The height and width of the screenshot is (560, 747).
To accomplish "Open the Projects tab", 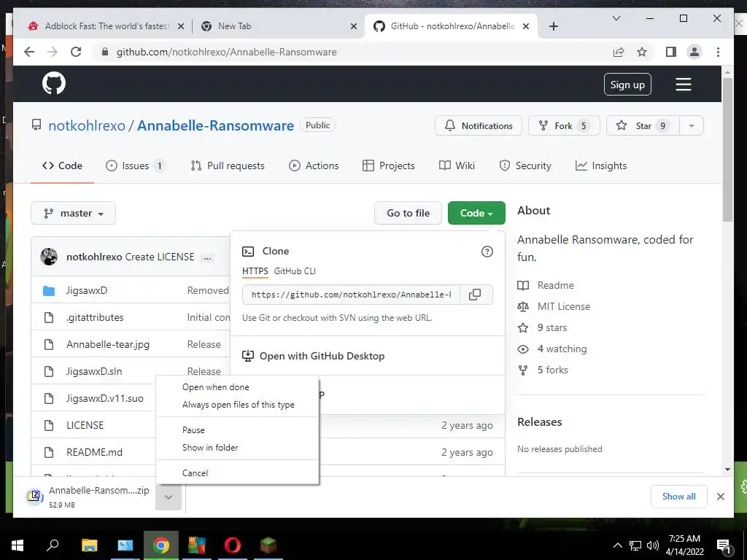I will click(x=389, y=166).
